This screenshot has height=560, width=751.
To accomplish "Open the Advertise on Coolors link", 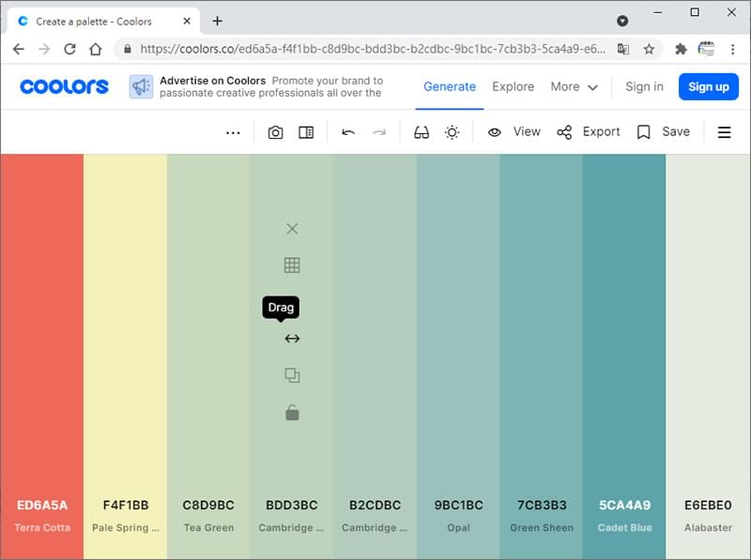I will coord(213,81).
